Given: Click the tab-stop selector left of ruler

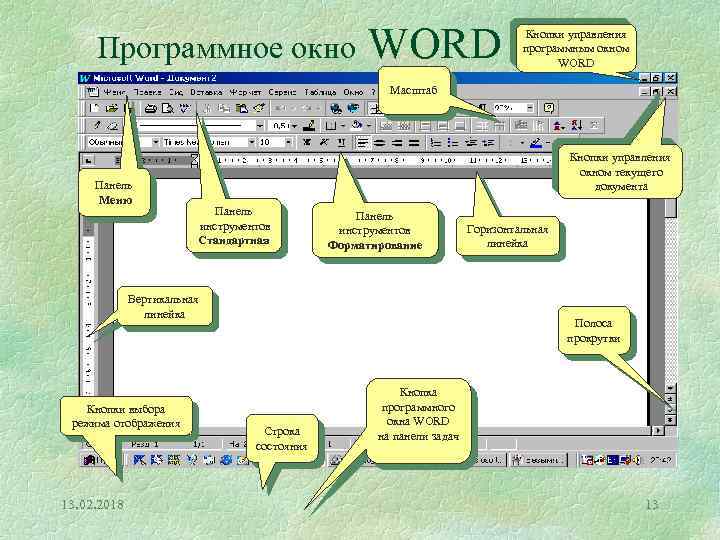Looking at the screenshot, I should tap(88, 160).
